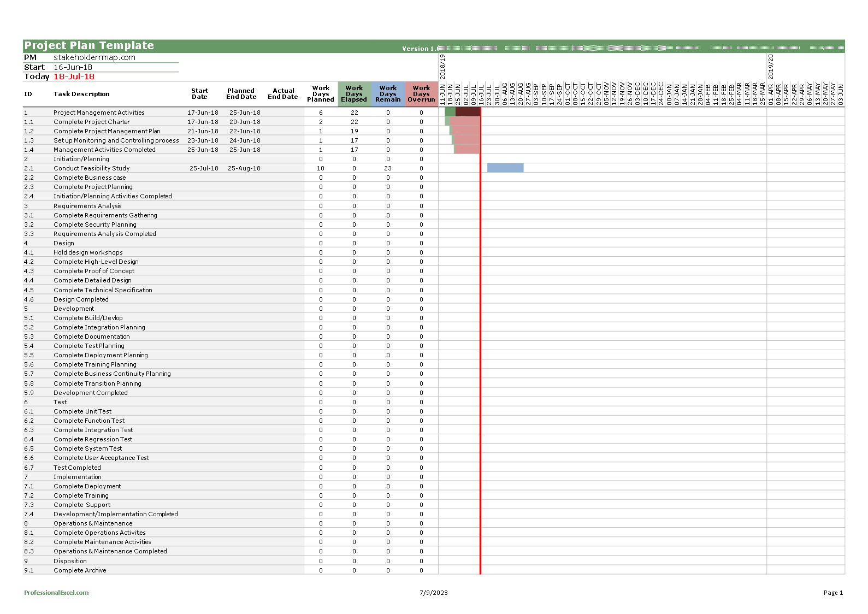Click the red Work Days Overrun header
The height and width of the screenshot is (614, 868).
click(421, 93)
